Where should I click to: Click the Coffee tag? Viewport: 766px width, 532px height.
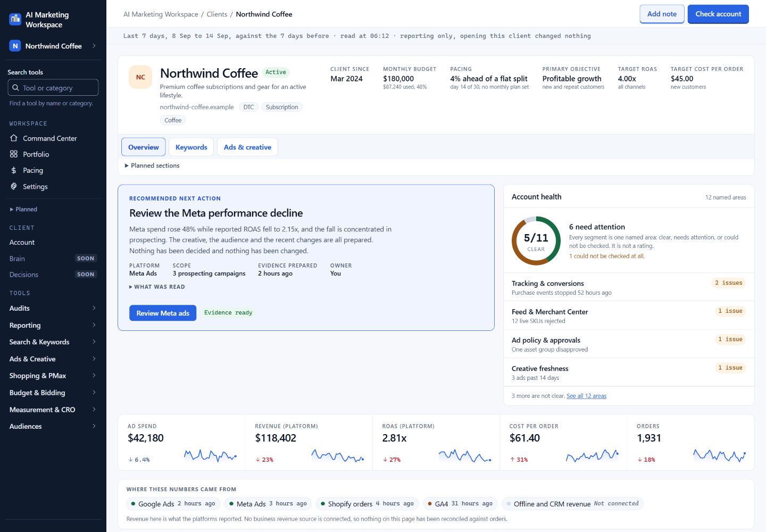173,120
